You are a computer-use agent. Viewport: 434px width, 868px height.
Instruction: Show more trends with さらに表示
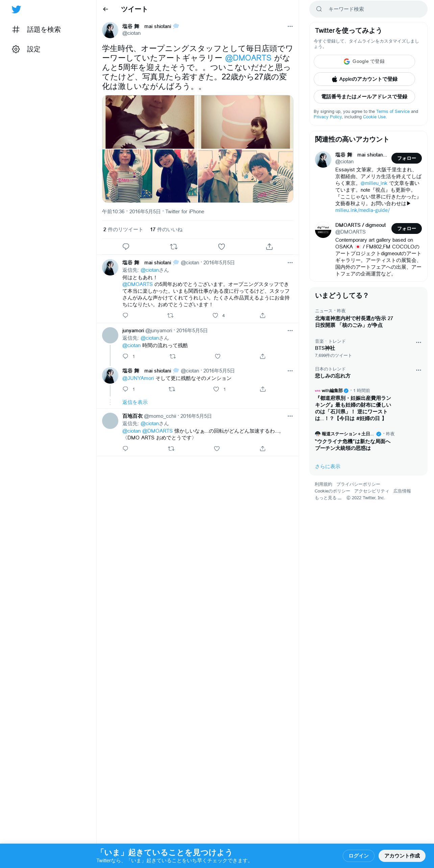(328, 466)
